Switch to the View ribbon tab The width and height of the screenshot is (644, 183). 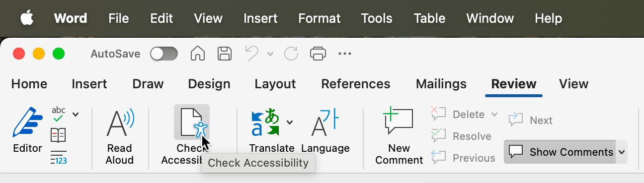(574, 84)
